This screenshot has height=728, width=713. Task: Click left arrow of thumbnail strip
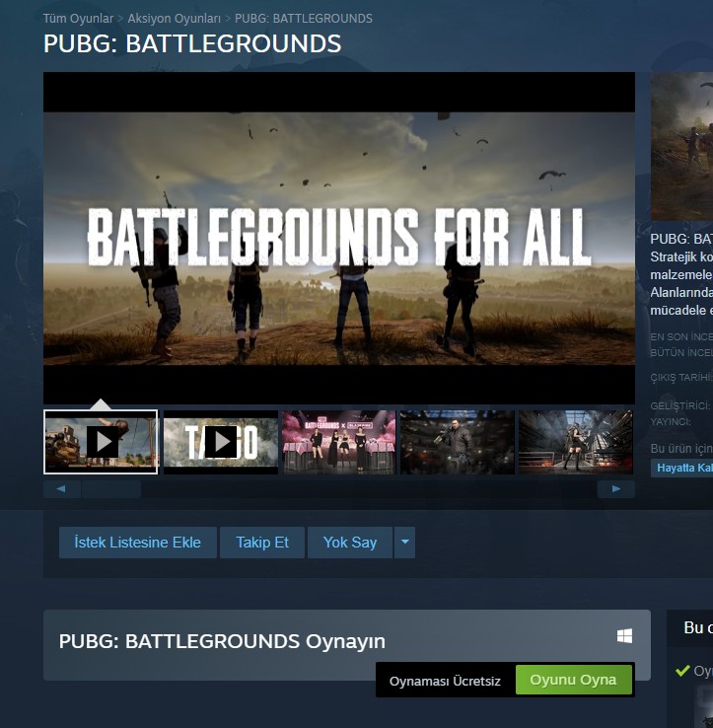click(61, 489)
